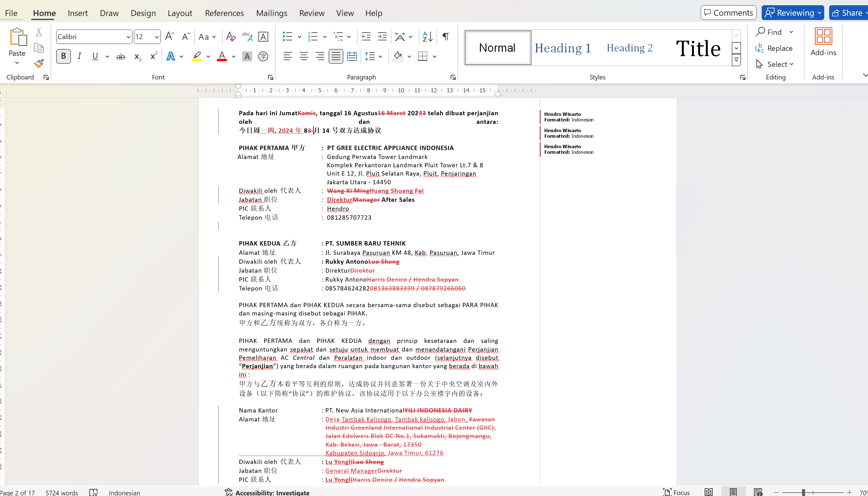The width and height of the screenshot is (868, 496).
Task: Toggle Italic formatting
Action: click(x=80, y=56)
